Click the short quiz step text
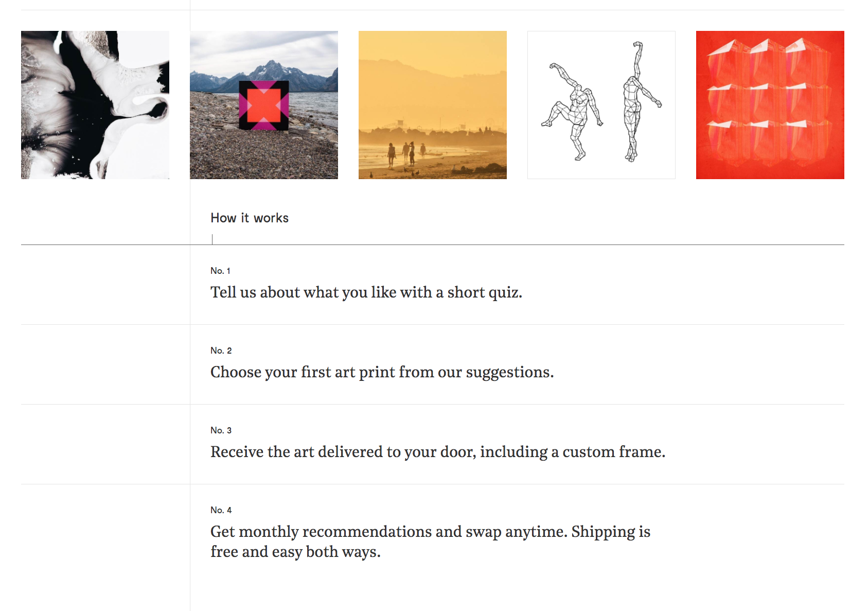The image size is (868, 611). point(366,292)
